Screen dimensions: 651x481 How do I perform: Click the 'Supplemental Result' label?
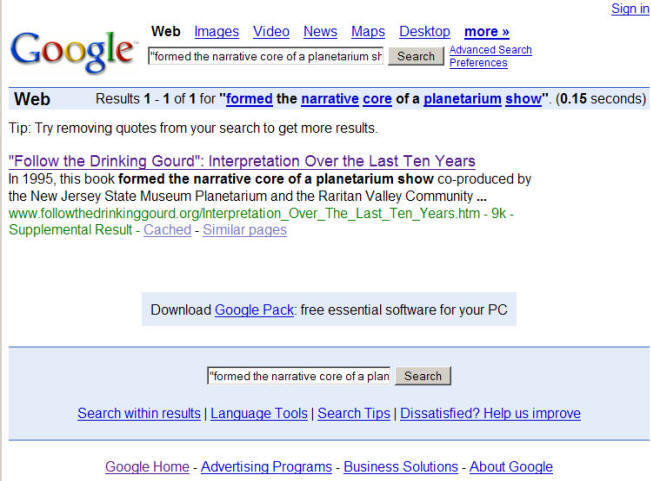point(70,230)
